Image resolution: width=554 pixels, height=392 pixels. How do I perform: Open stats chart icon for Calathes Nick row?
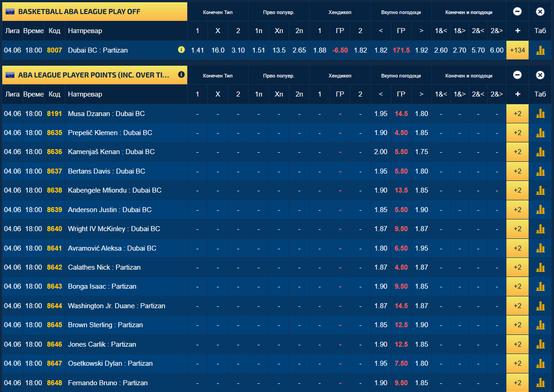(x=540, y=267)
